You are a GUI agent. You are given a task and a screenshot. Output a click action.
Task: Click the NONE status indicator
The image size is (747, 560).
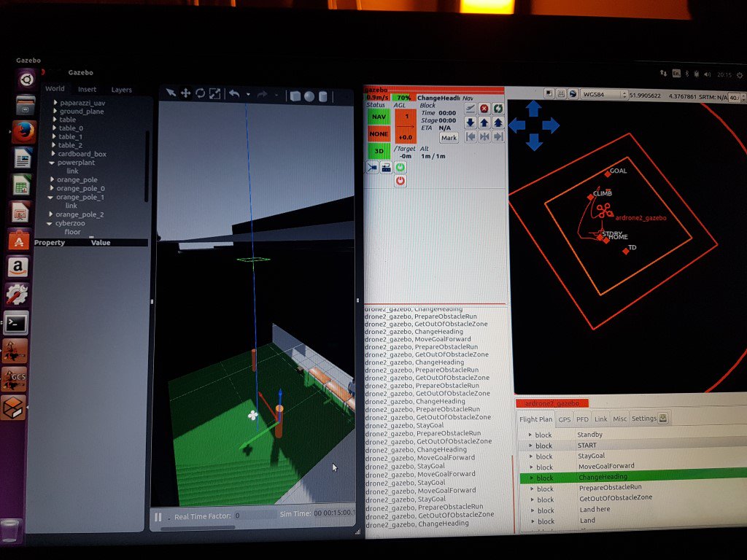(379, 134)
